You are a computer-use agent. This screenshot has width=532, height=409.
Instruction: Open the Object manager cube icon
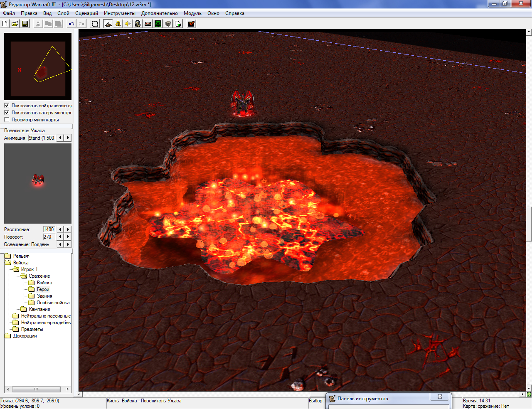(x=168, y=24)
